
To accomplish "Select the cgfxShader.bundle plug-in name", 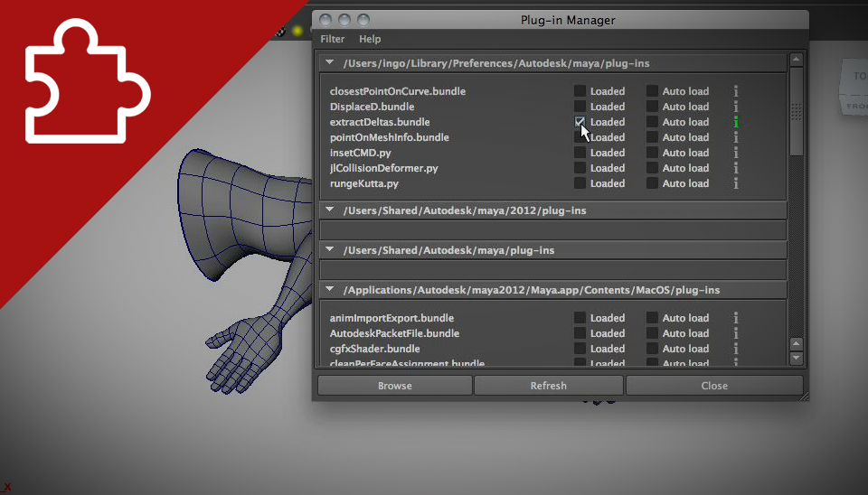I will tap(374, 349).
